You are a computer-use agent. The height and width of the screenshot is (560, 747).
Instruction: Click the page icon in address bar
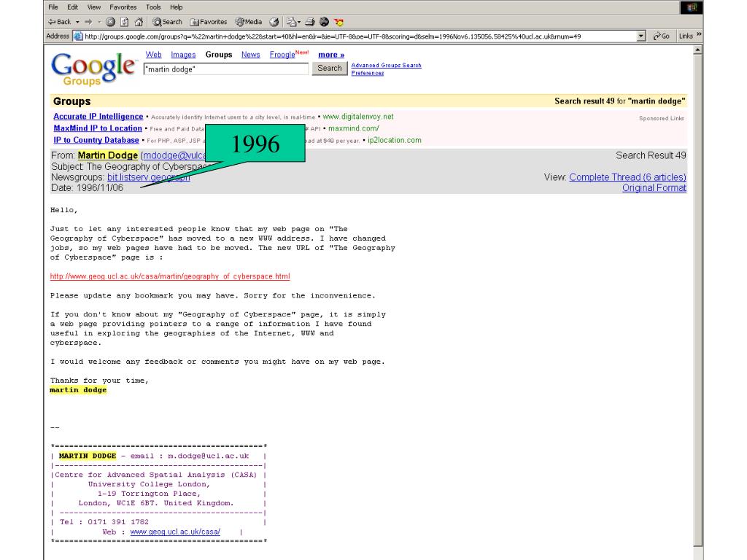[78, 36]
